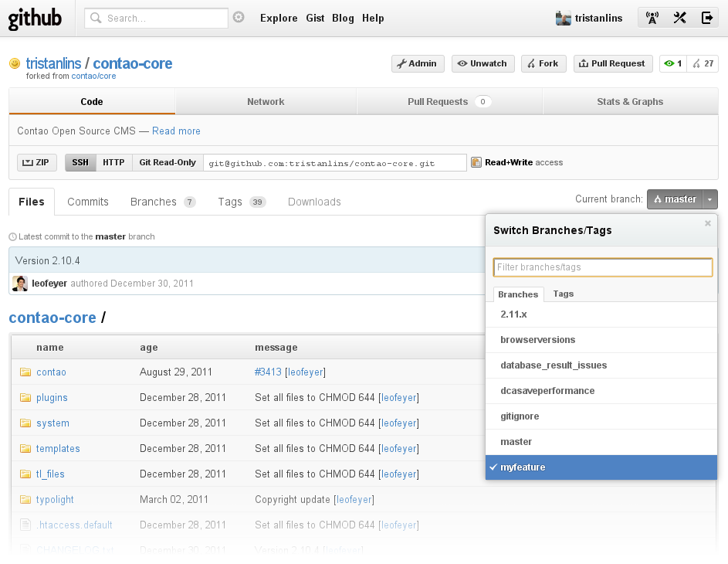Focus the Filter branches/tags field
This screenshot has width=728, height=564.
coord(602,267)
